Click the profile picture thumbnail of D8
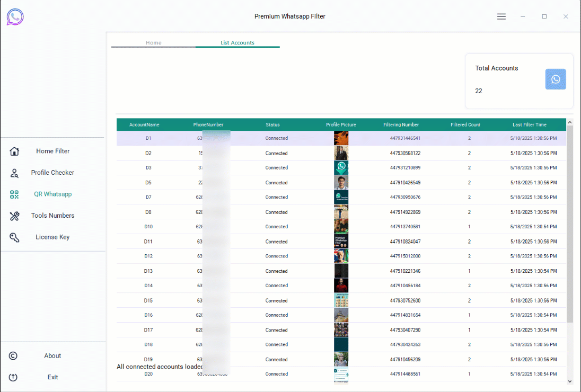Viewport: 581px width, 392px height. pyautogui.click(x=341, y=212)
